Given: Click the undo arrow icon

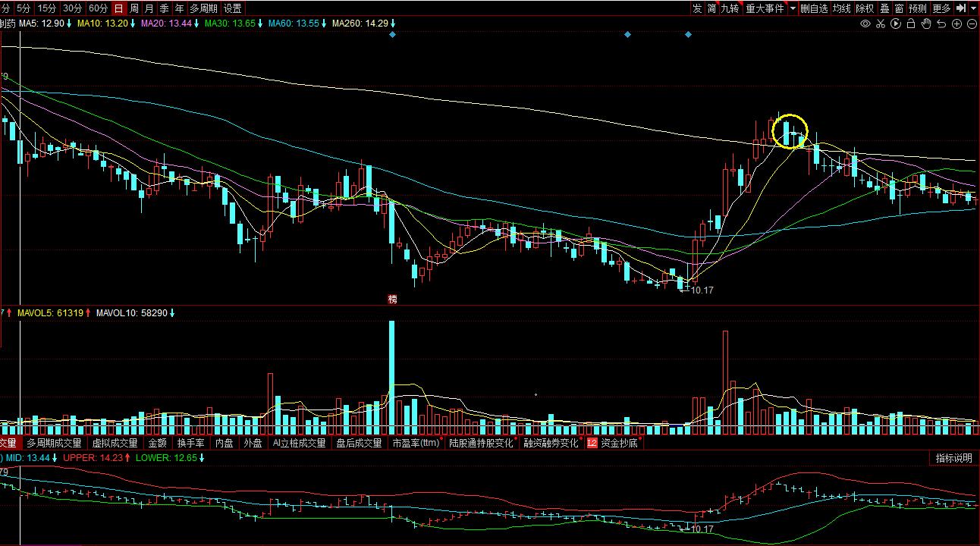Looking at the screenshot, I should click(941, 24).
